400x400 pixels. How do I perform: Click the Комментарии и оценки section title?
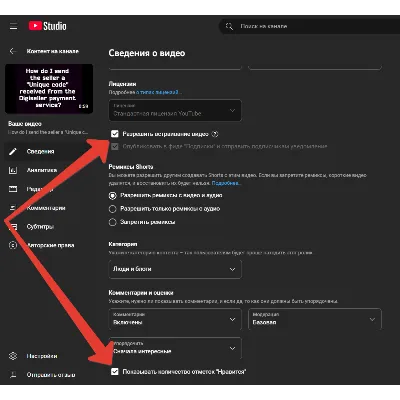[x=141, y=293]
